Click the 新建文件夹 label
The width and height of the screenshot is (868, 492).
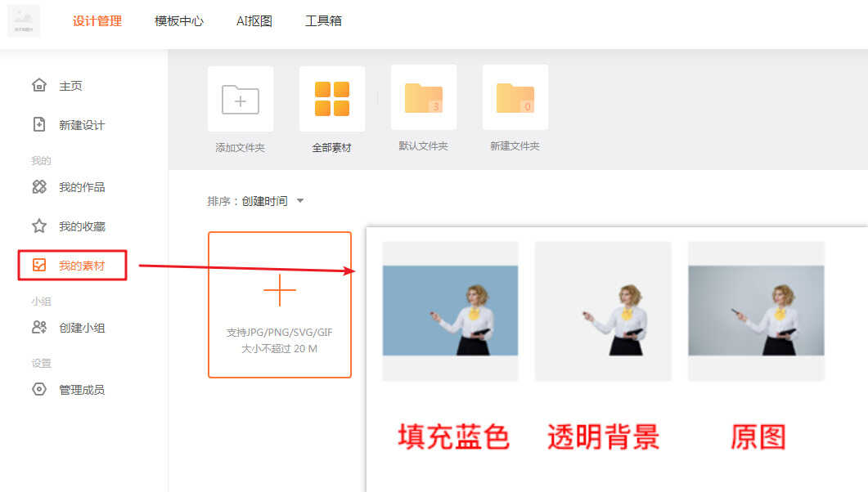point(515,146)
